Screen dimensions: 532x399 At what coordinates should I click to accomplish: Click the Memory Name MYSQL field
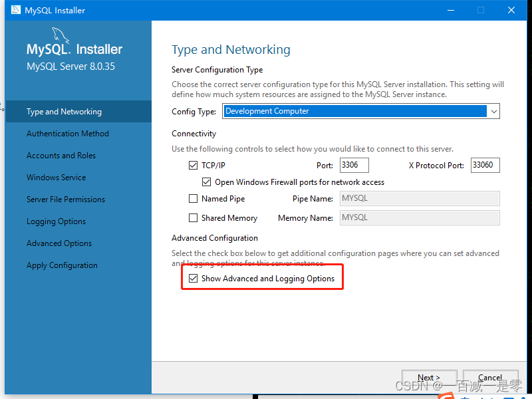(420, 218)
